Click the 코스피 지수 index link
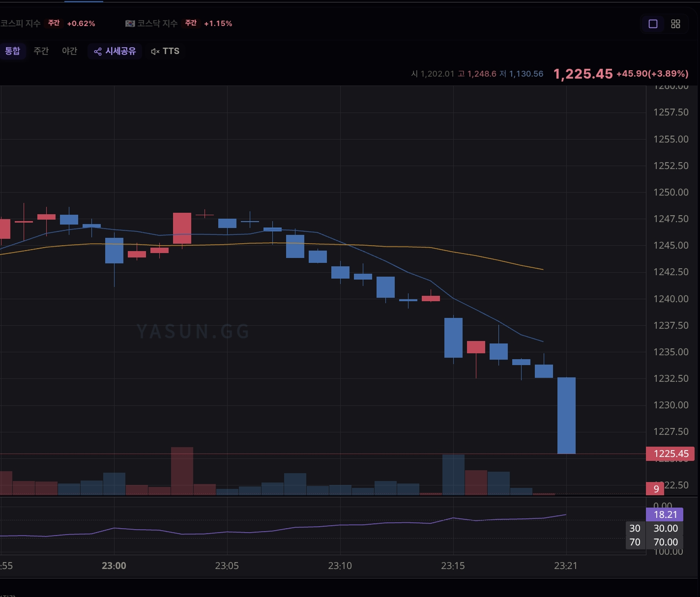Viewport: 700px width, 597px height. pos(20,23)
